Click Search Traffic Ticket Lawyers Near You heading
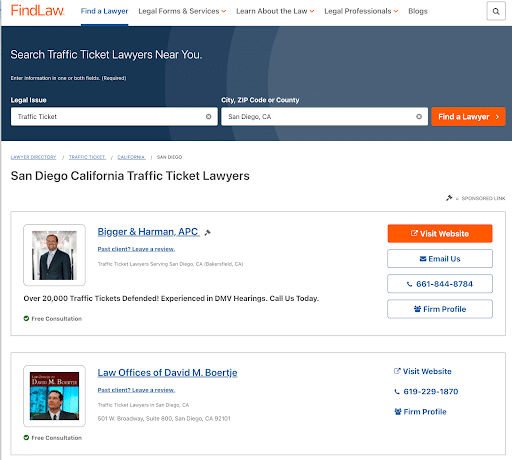 [x=106, y=55]
